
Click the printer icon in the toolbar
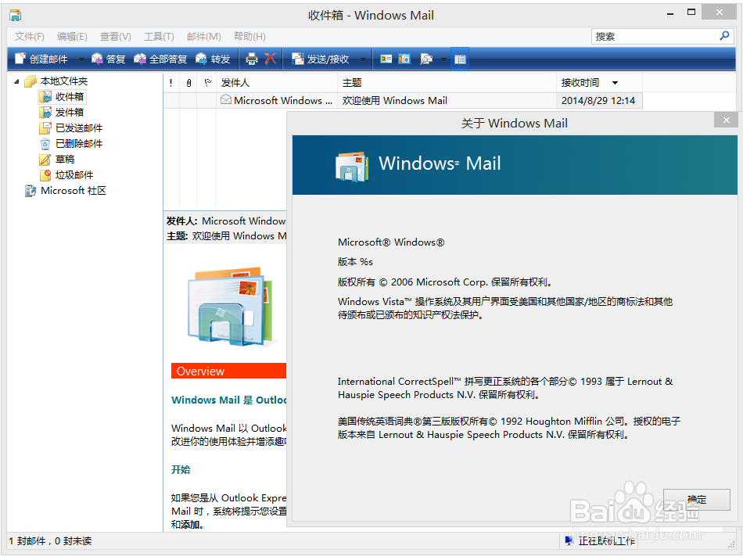pyautogui.click(x=252, y=59)
